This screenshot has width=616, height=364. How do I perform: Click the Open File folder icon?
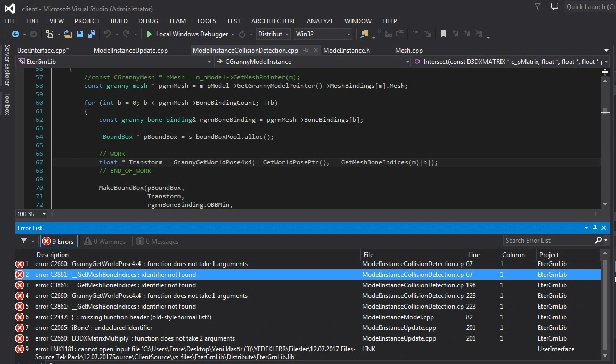click(68, 34)
